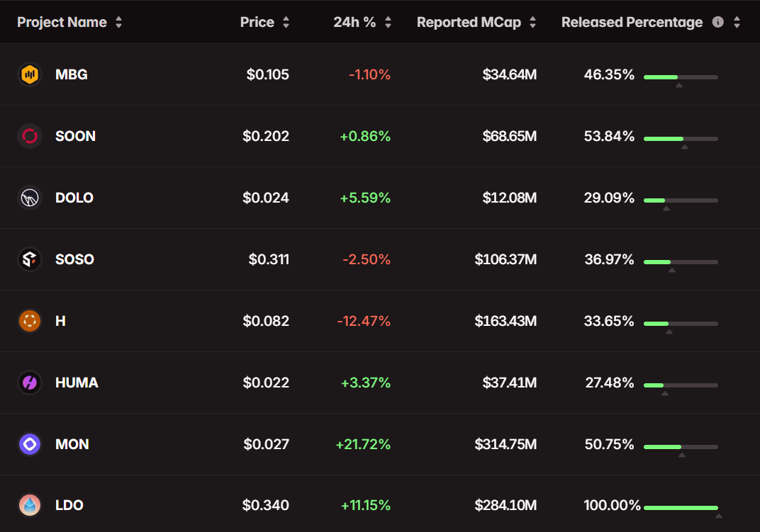The image size is (760, 532).
Task: Sort by Price using arrow toggle
Action: (286, 22)
